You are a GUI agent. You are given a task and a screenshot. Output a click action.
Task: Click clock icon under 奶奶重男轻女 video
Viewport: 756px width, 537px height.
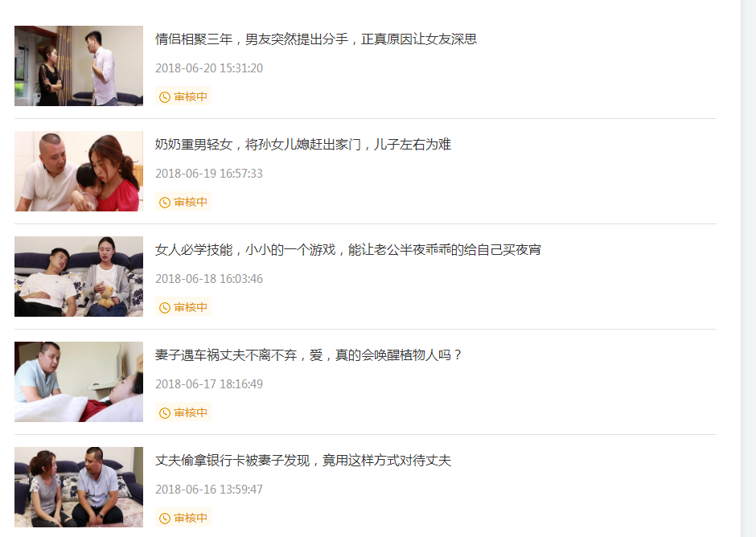(165, 203)
